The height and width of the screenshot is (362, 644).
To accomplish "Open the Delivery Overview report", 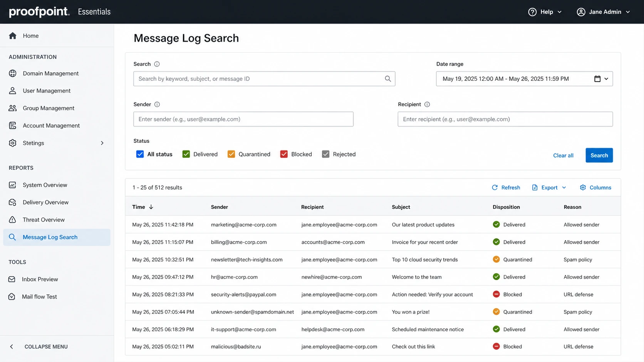I will pyautogui.click(x=45, y=202).
